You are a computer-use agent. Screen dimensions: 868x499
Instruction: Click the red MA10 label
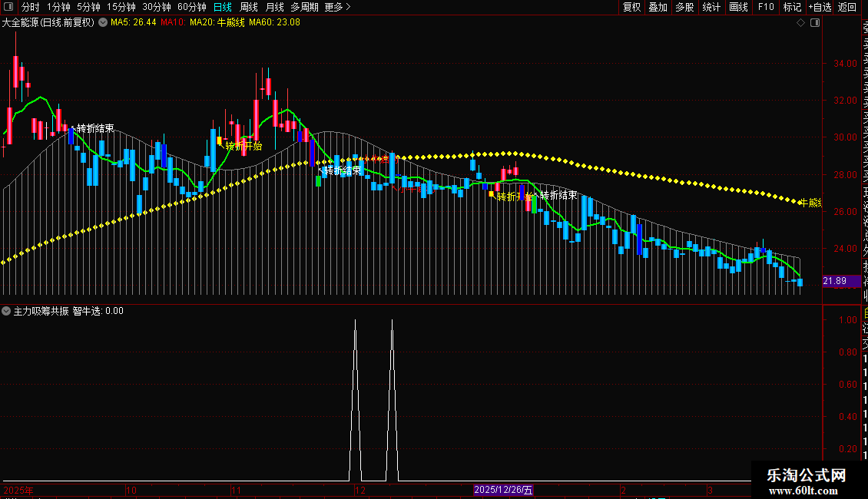point(174,23)
